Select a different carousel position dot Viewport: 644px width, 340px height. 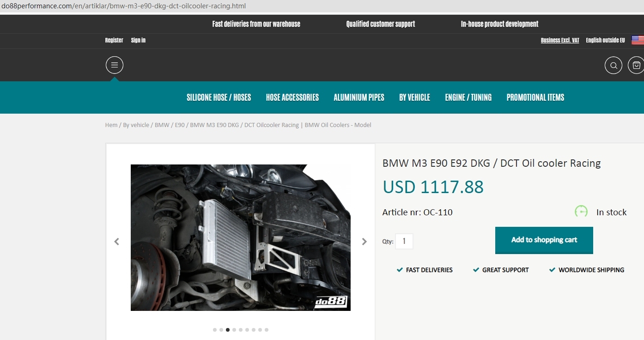240,330
